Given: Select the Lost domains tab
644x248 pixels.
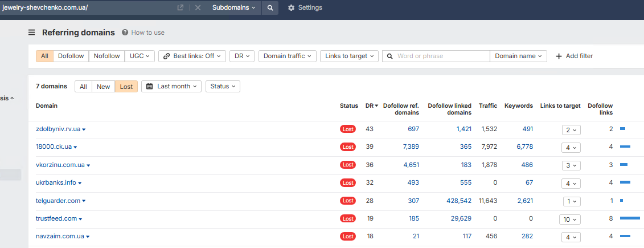Looking at the screenshot, I should coord(126,87).
